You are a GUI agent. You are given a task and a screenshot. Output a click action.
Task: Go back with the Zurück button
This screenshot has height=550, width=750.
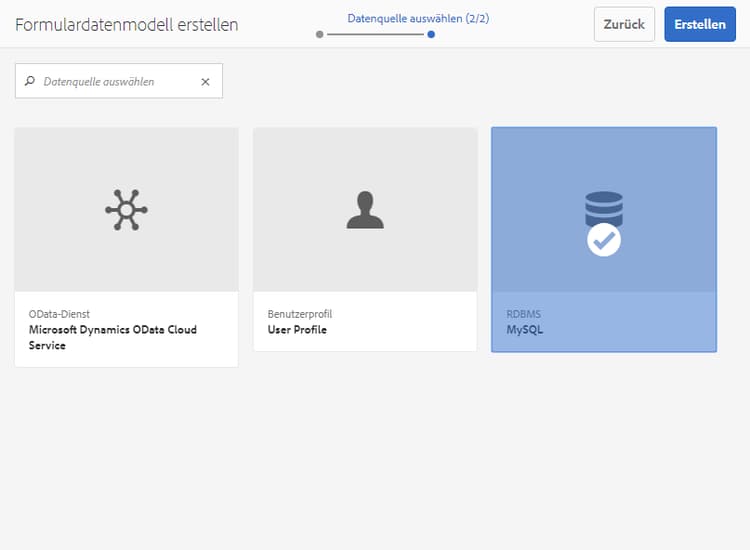(624, 24)
